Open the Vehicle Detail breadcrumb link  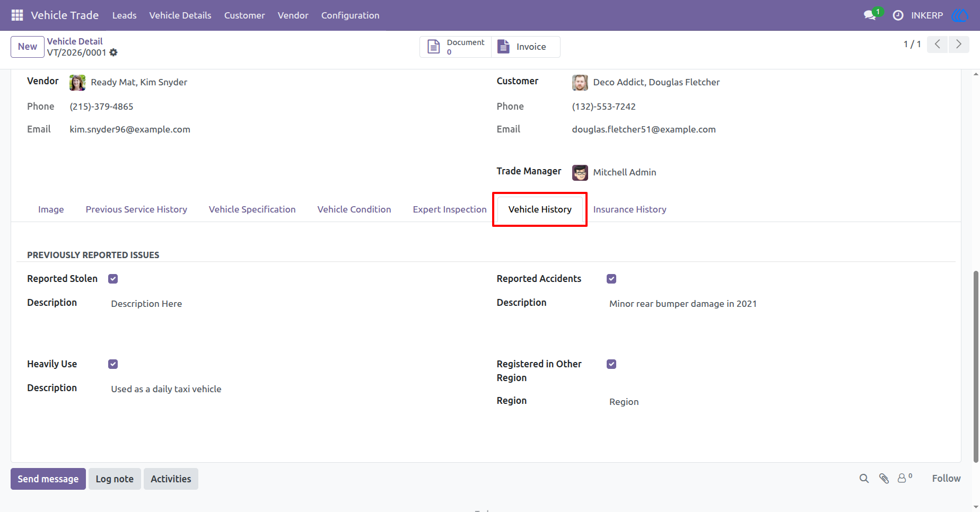75,41
